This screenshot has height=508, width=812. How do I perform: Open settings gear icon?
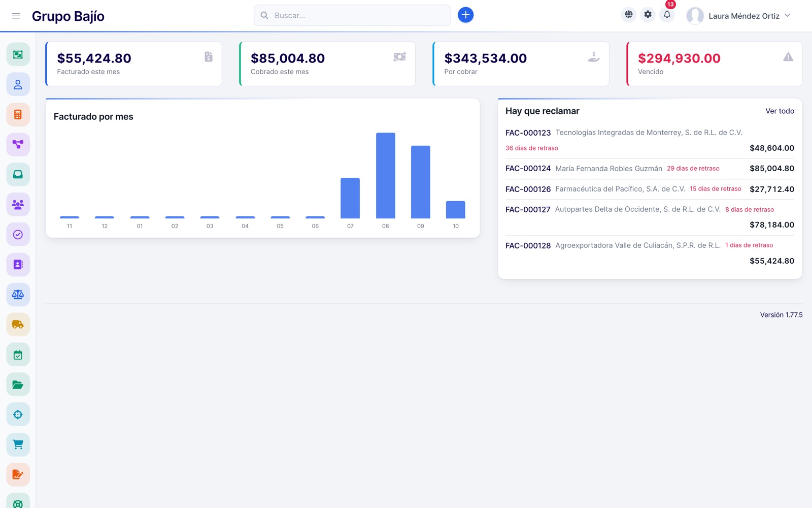648,15
